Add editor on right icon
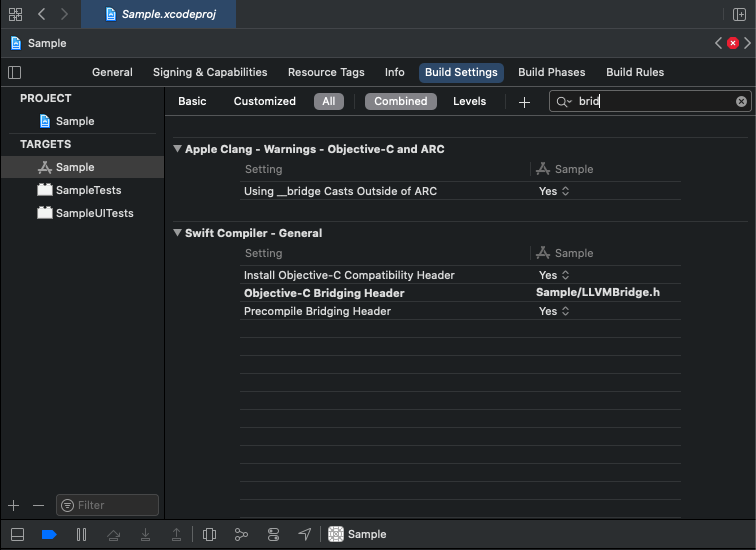 [x=739, y=14]
